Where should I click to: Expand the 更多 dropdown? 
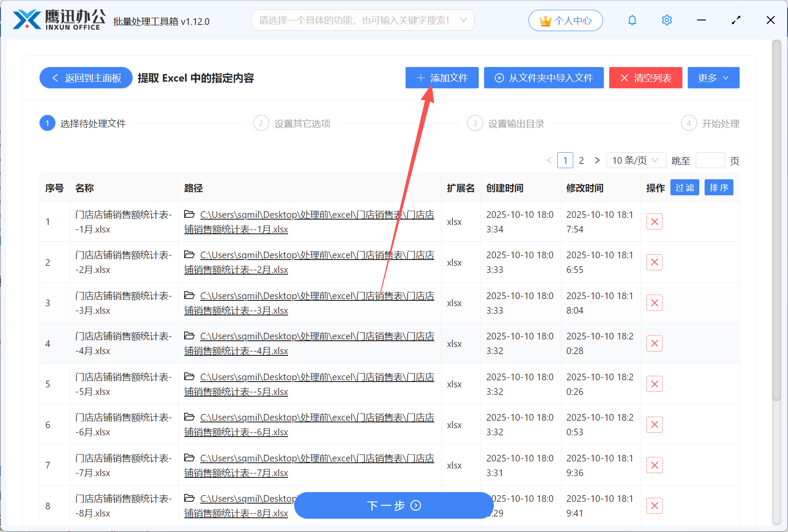click(x=713, y=78)
